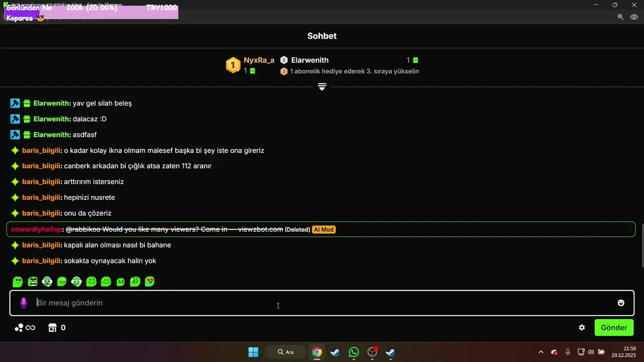Click the purple microphone icon in the message box
The image size is (644, 362).
pos(23,303)
